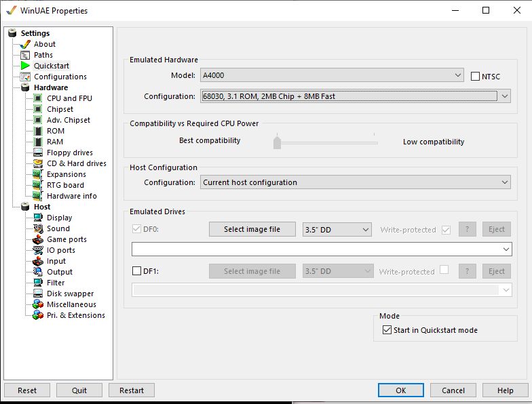The width and height of the screenshot is (532, 404).
Task: Click the RTG board icon
Action: click(38, 185)
